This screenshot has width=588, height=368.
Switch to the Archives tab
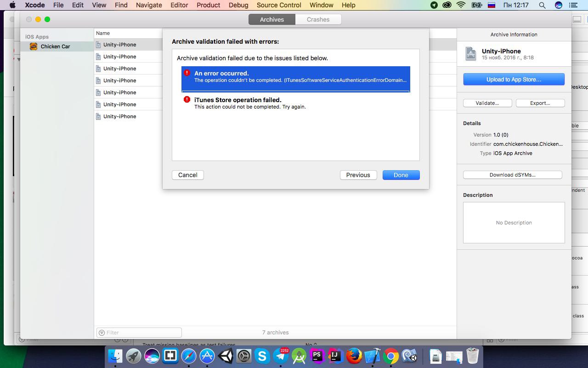272,19
